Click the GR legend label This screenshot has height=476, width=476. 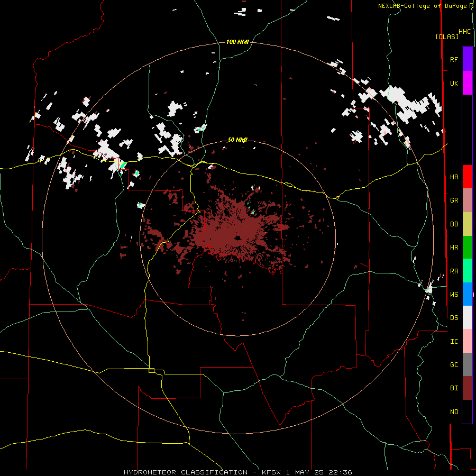pyautogui.click(x=454, y=200)
